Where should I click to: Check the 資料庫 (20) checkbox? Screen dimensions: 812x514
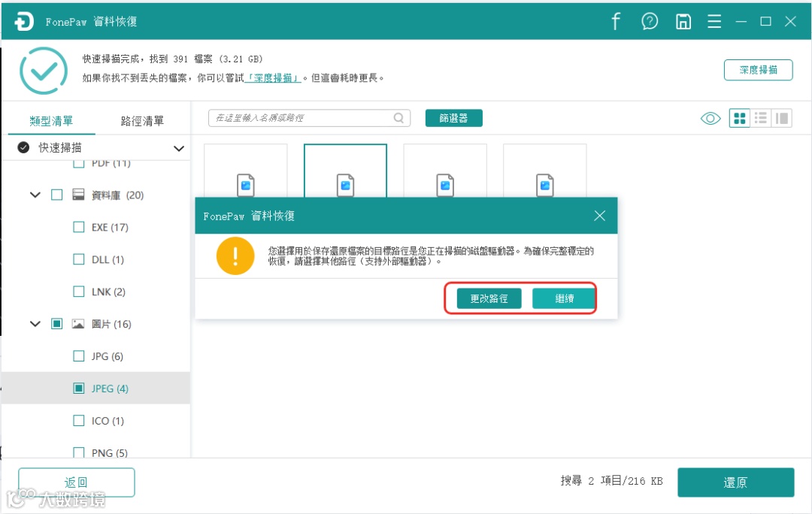coord(57,195)
